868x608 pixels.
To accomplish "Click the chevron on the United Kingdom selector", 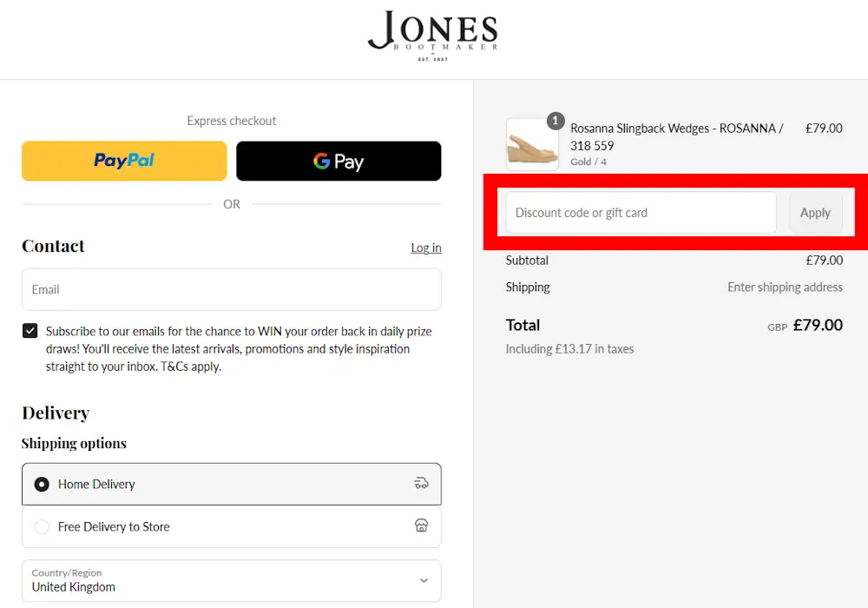I will click(x=424, y=580).
